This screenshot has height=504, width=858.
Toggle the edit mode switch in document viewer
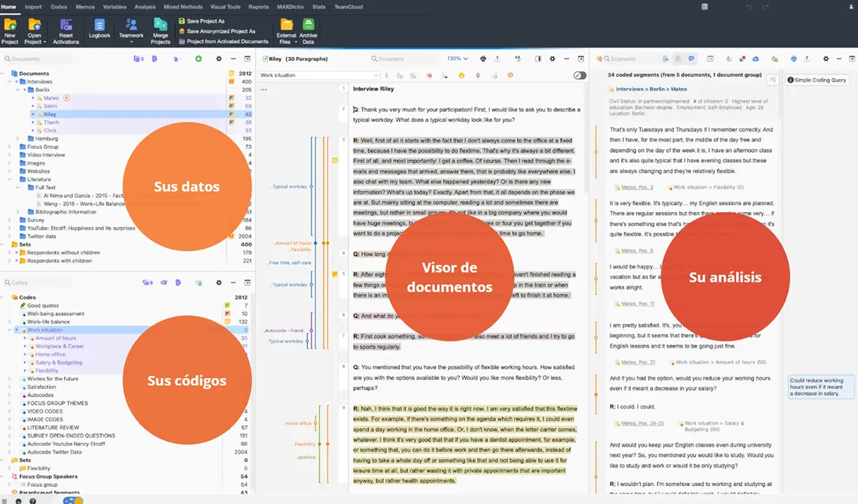(x=580, y=75)
